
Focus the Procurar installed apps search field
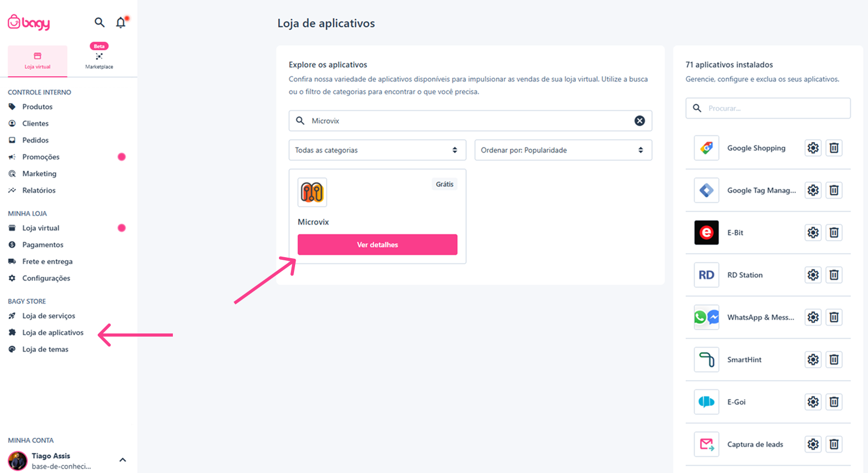(768, 108)
